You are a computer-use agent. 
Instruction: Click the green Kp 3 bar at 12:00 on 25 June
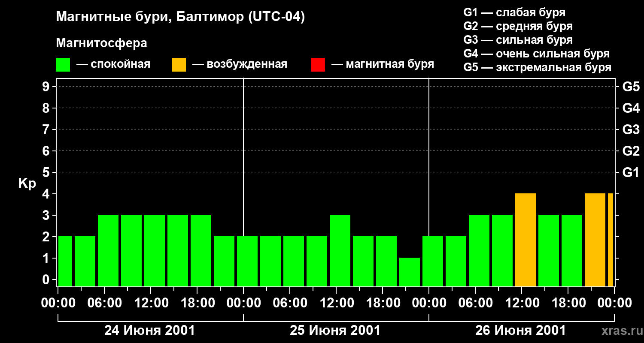(x=340, y=251)
